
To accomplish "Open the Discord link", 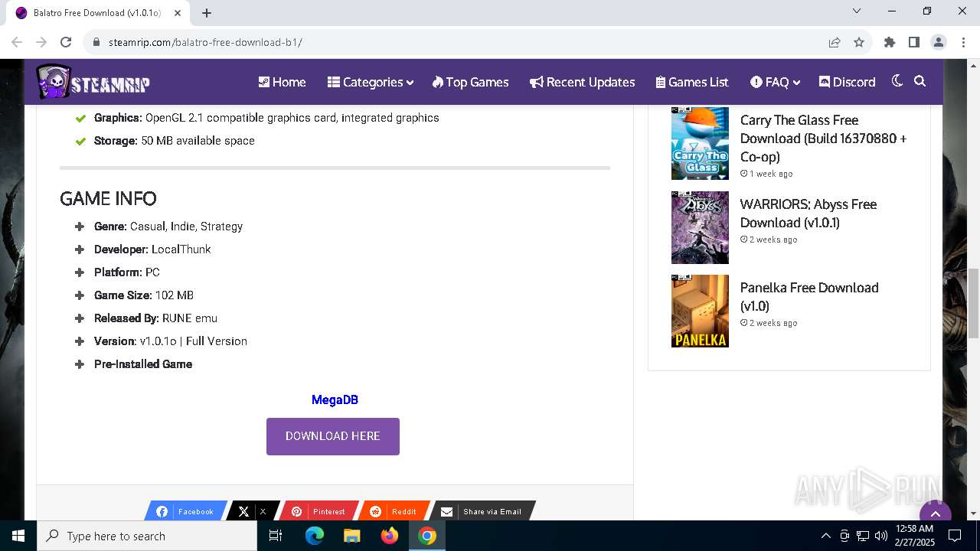I will pos(847,82).
